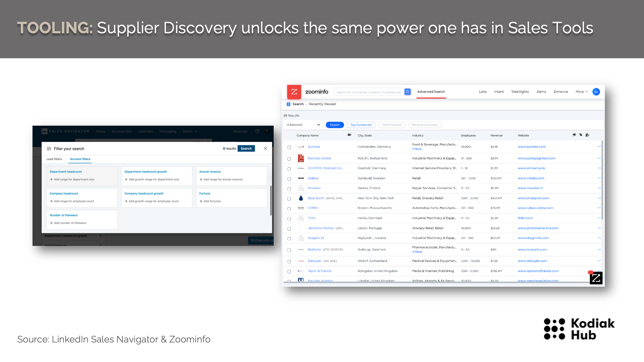The width and height of the screenshot is (644, 362).
Task: Expand Add range for annual revenue
Action: (221, 179)
